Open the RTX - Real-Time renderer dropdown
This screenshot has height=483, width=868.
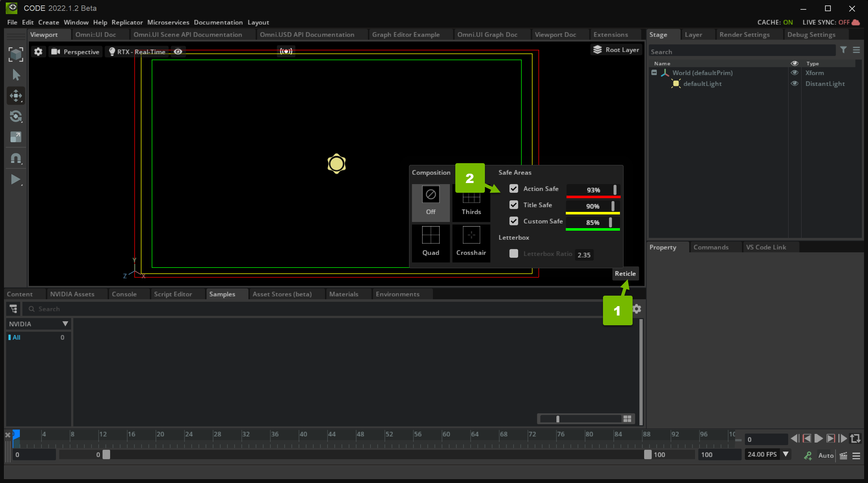137,52
